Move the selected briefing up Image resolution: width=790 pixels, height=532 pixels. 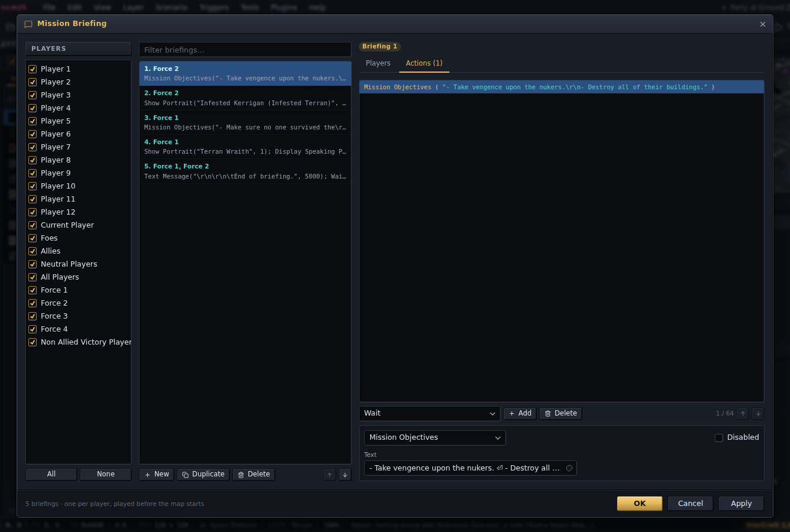tap(330, 475)
